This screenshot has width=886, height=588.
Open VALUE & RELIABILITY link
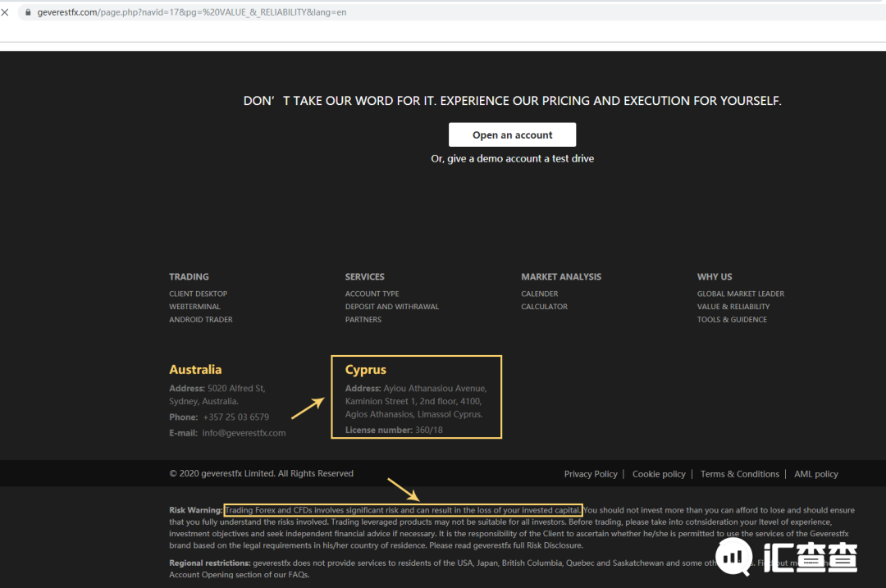coord(733,307)
